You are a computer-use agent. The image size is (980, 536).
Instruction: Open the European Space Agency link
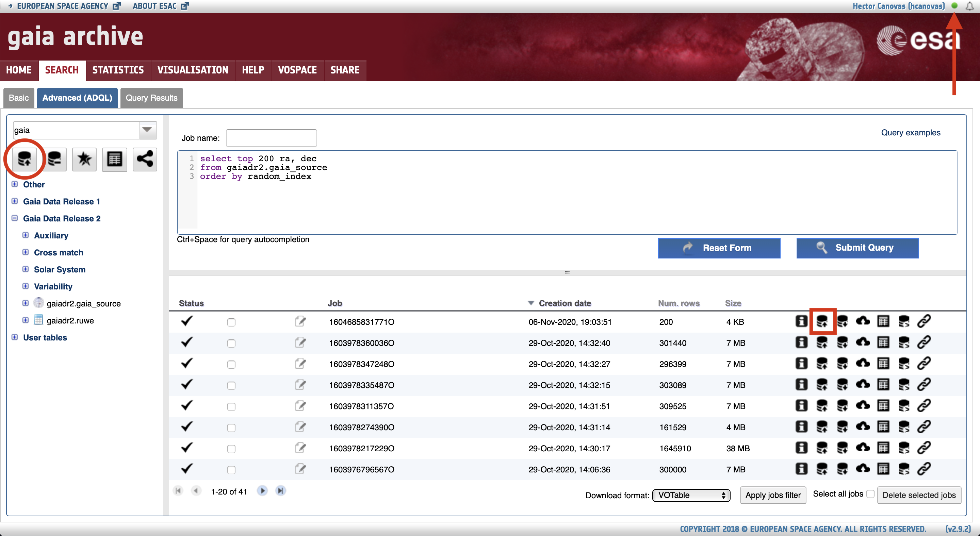pyautogui.click(x=63, y=6)
